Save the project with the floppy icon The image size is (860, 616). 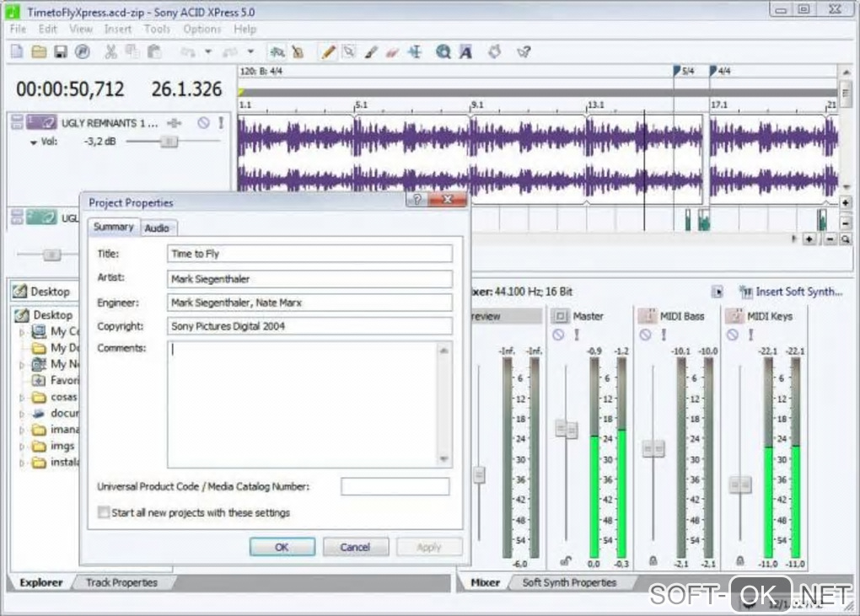61,52
